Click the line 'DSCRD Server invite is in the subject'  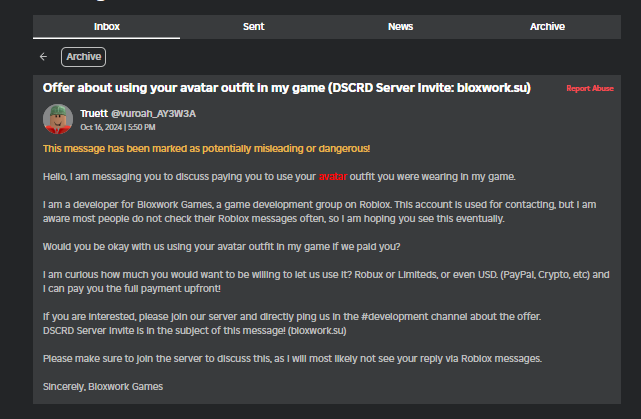pyautogui.click(x=195, y=331)
